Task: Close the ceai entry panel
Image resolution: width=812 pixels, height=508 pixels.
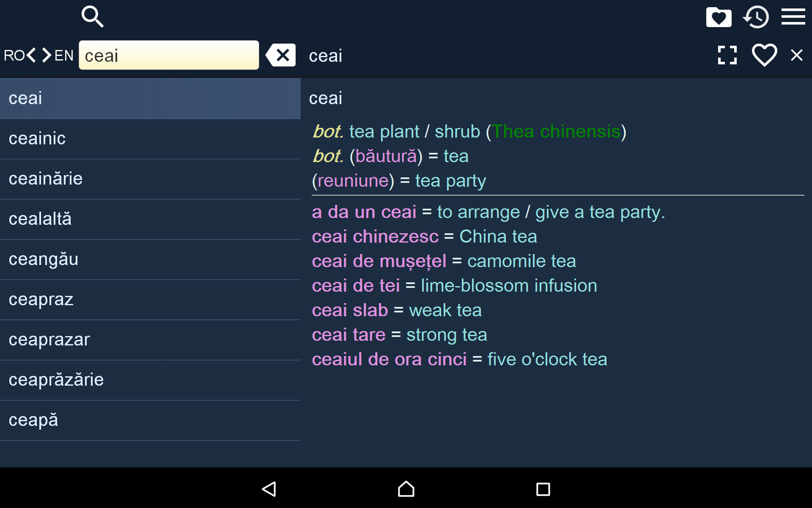Action: tap(797, 55)
